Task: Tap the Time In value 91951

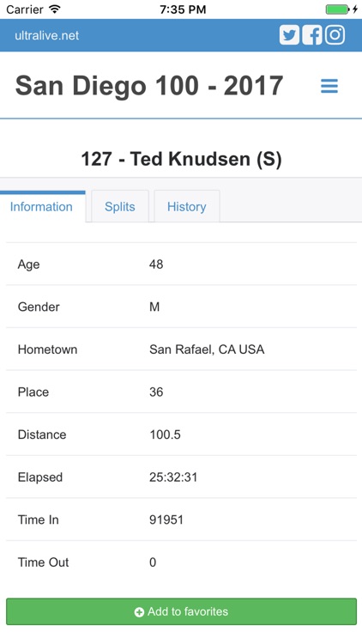Action: [166, 519]
